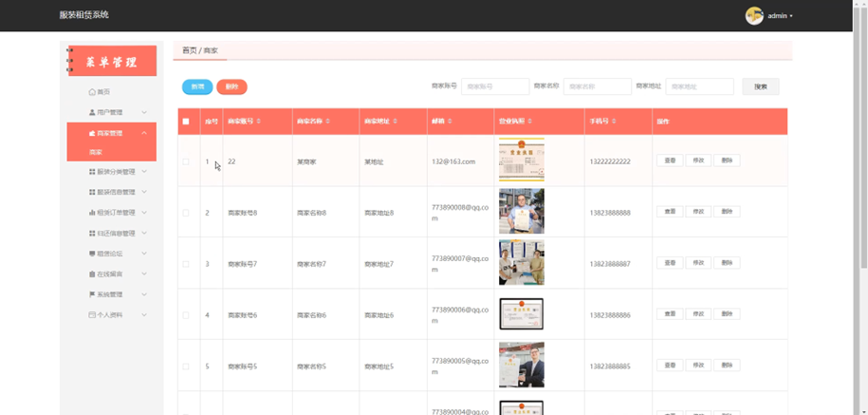Screen dimensions: 868x415
Task: Click the 132@163.com email cell
Action: (453, 161)
